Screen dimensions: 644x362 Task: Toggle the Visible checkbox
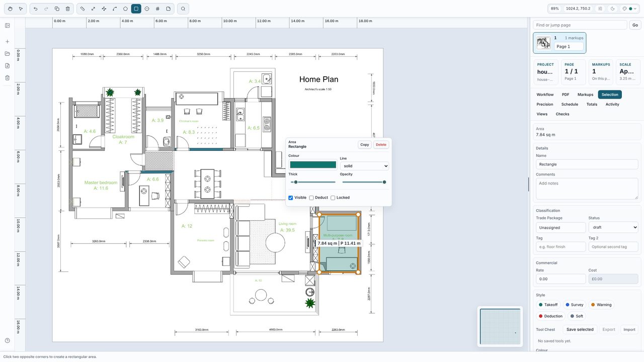291,198
